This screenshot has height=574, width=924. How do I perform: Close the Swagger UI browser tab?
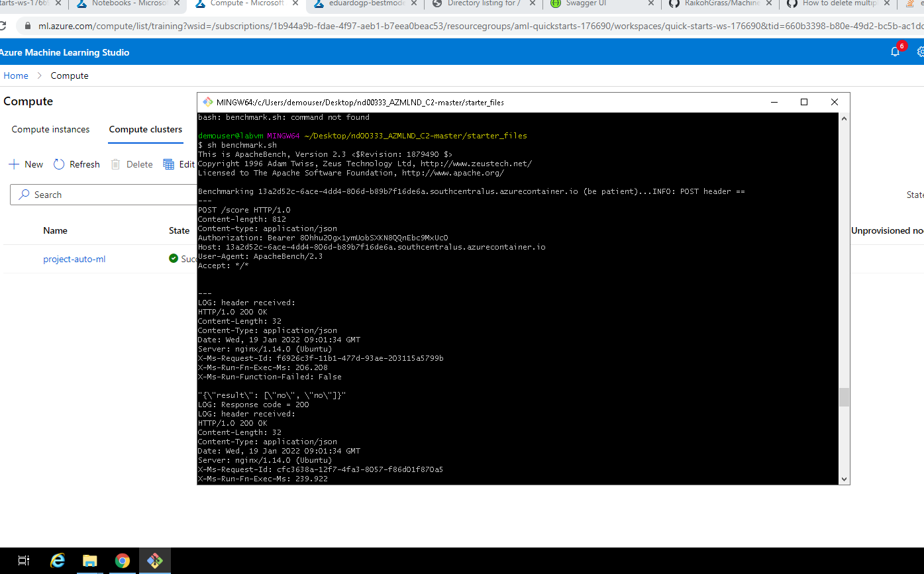point(650,4)
